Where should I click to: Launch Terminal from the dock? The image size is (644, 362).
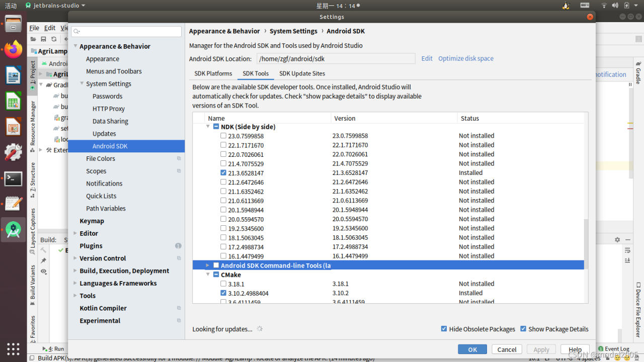[14, 178]
